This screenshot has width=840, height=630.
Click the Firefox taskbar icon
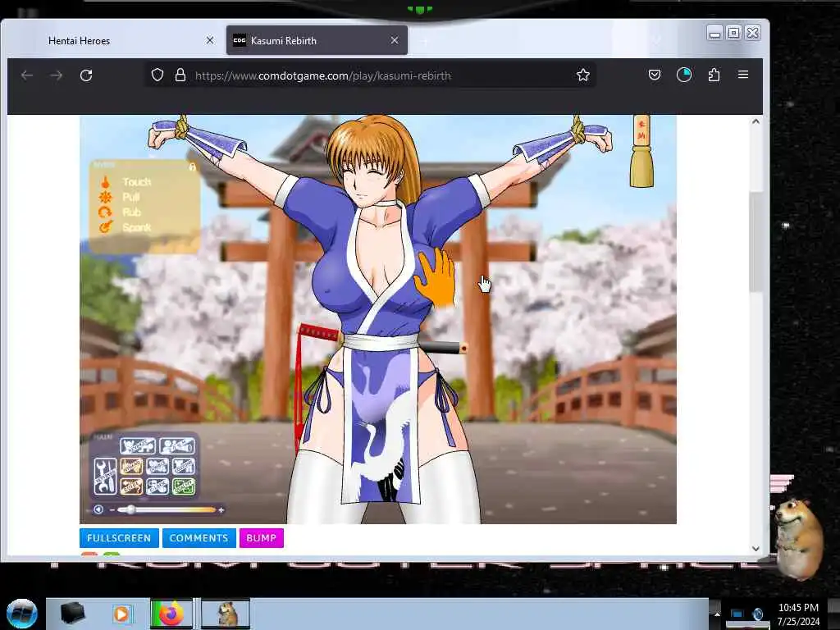[x=171, y=614]
